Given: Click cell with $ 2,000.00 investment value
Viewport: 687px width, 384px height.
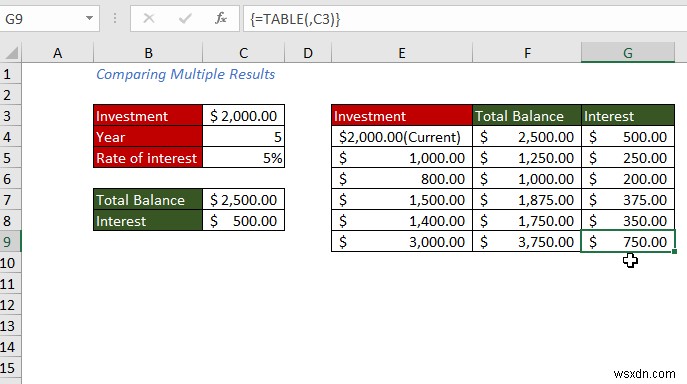Looking at the screenshot, I should pyautogui.click(x=244, y=116).
